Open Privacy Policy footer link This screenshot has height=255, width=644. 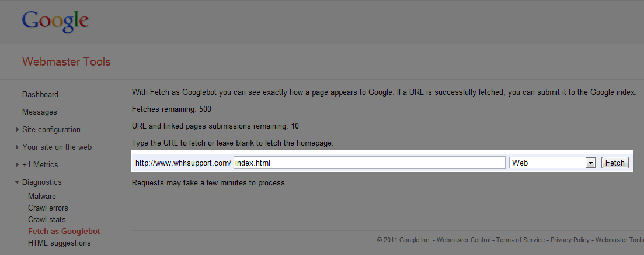(569, 240)
